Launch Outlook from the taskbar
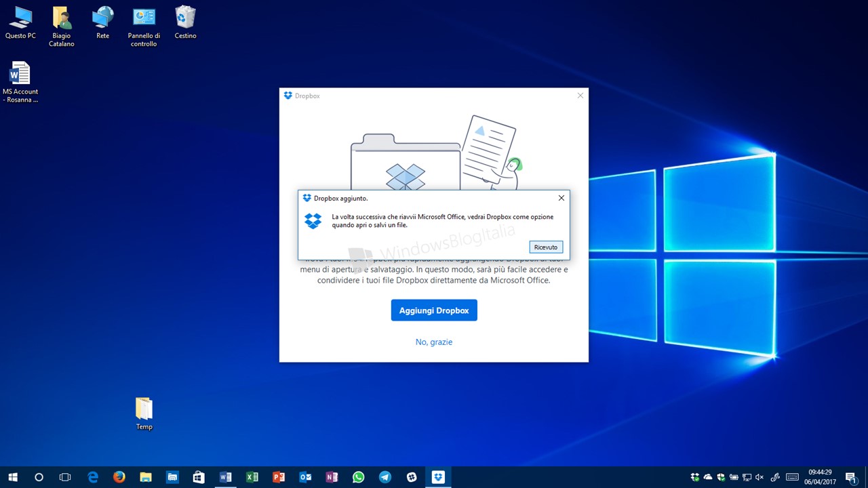Viewport: 868px width, 488px height. click(x=305, y=477)
